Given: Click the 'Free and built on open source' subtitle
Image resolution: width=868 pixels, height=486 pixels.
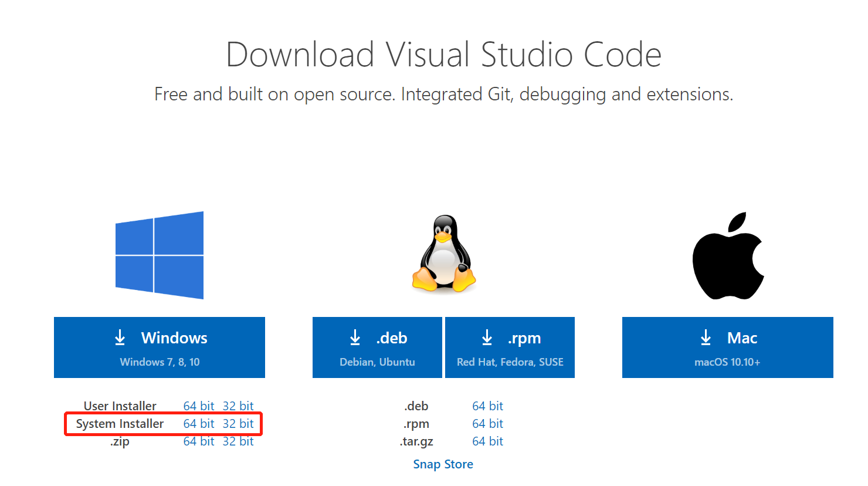Looking at the screenshot, I should click(x=444, y=95).
